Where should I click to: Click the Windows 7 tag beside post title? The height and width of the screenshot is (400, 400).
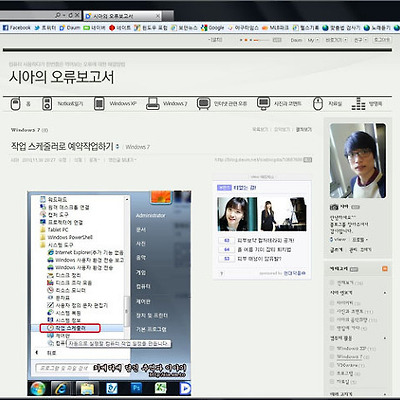[138, 147]
